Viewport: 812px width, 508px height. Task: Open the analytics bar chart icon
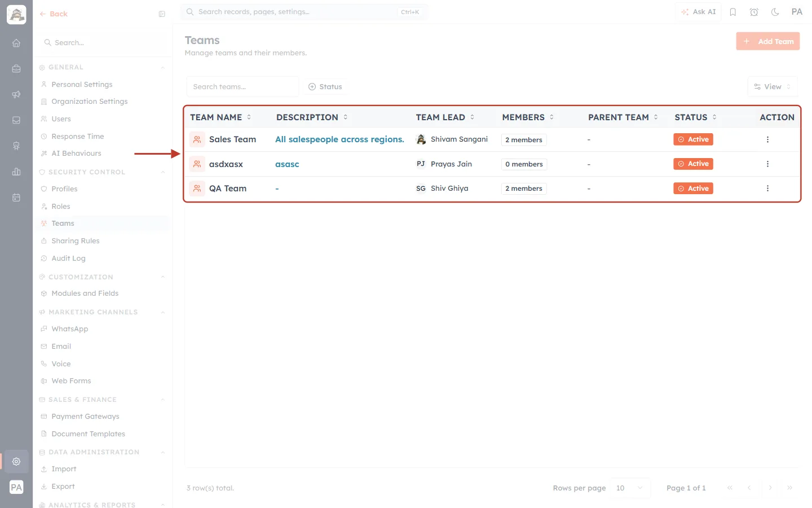16,172
